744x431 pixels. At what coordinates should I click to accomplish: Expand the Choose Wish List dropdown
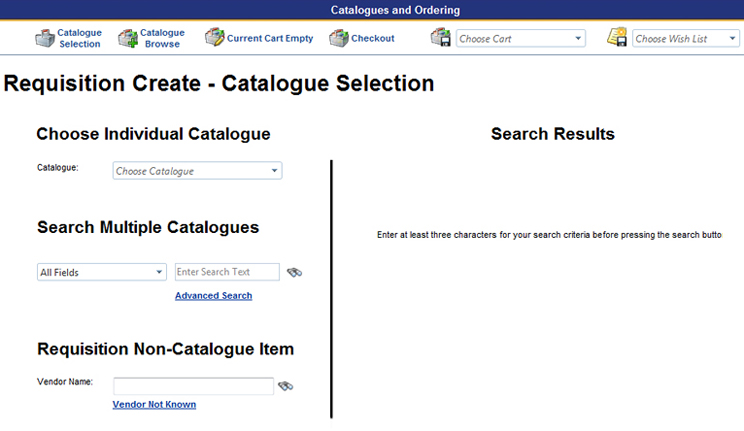click(x=686, y=39)
